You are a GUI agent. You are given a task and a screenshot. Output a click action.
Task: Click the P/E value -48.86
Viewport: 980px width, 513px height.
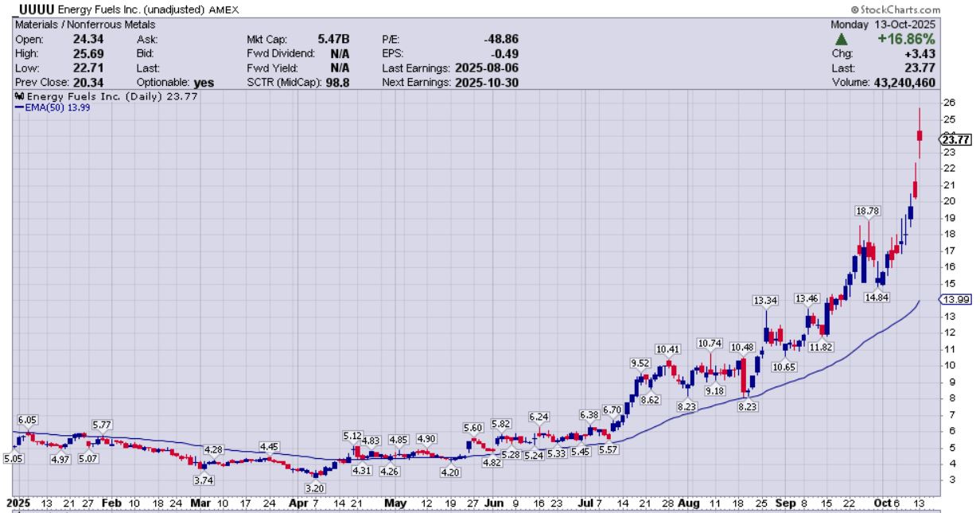click(500, 38)
